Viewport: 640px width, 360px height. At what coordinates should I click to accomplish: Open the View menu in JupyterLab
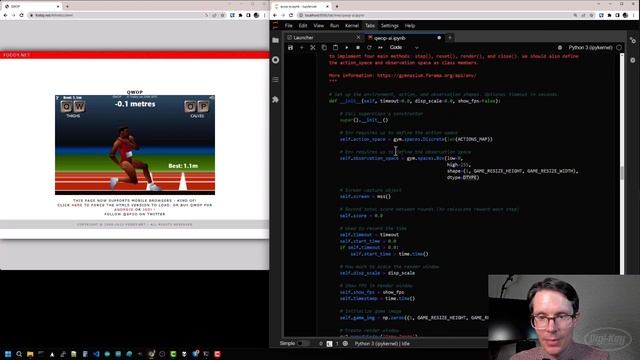coord(318,26)
